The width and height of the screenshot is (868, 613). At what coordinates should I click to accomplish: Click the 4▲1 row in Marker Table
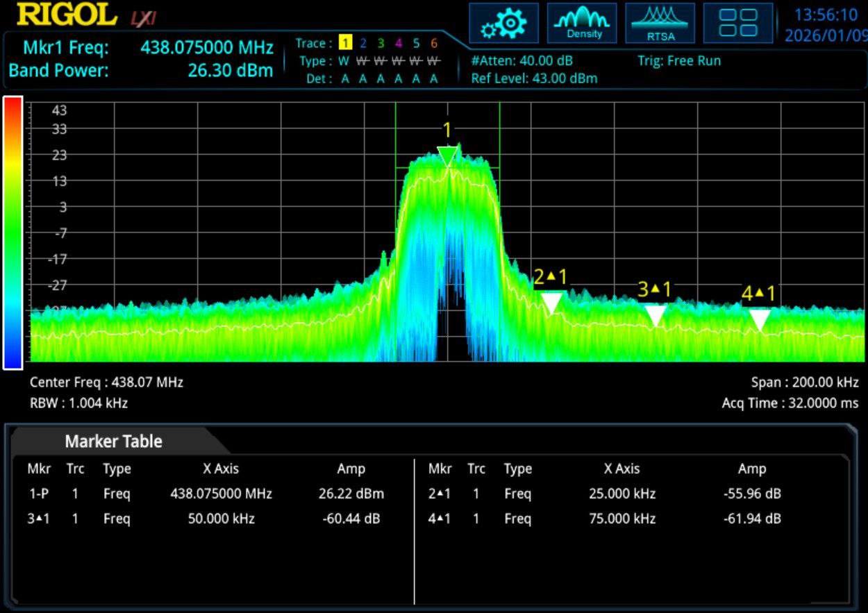click(632, 519)
